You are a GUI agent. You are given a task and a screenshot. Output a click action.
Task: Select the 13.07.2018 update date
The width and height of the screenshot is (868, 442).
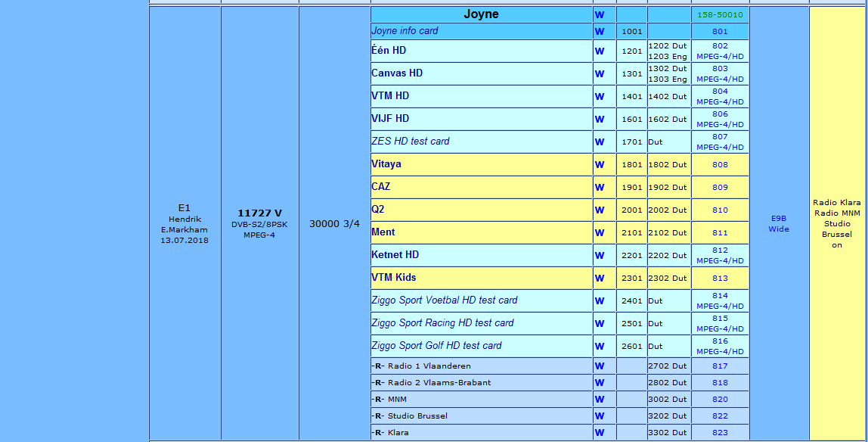tap(184, 241)
